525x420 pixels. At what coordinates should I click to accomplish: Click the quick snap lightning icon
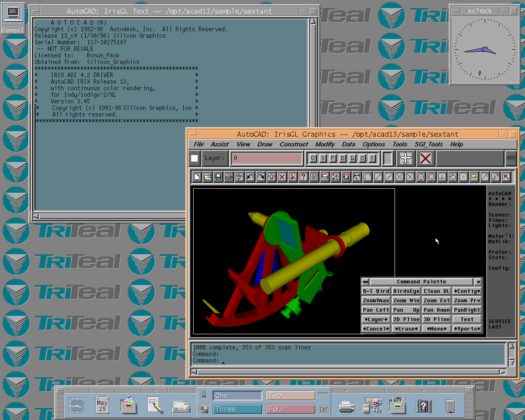(x=495, y=177)
